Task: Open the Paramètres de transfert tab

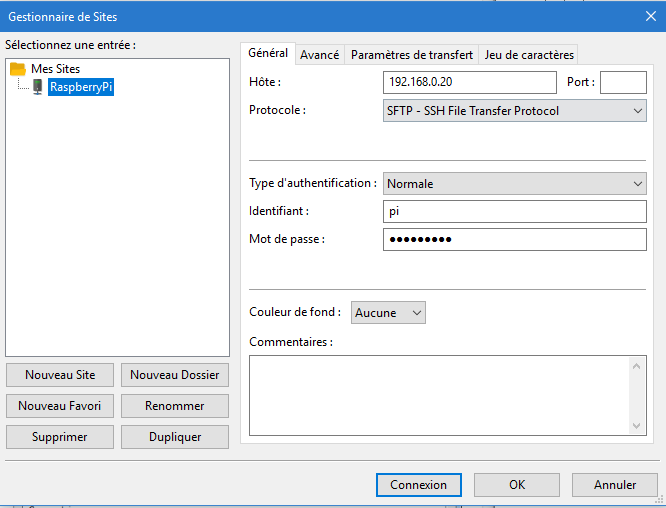Action: (411, 55)
